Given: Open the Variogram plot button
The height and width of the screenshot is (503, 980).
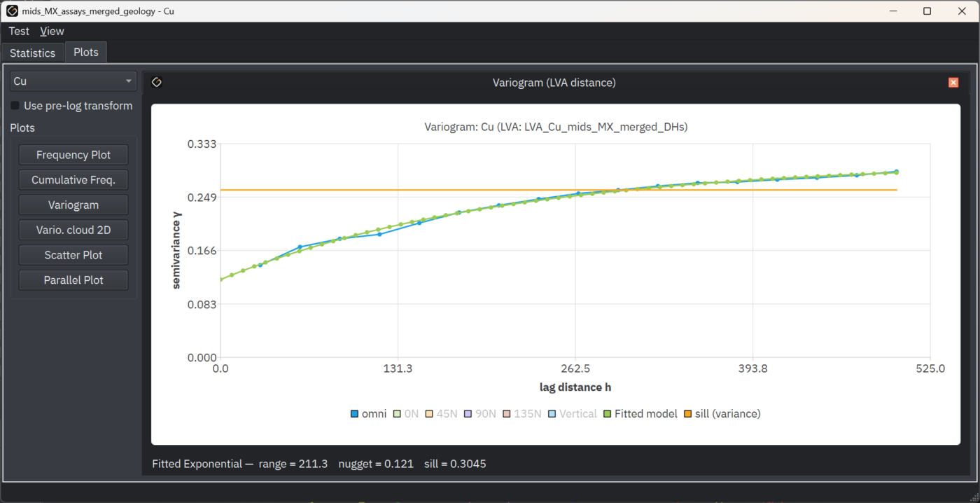Looking at the screenshot, I should coord(73,205).
